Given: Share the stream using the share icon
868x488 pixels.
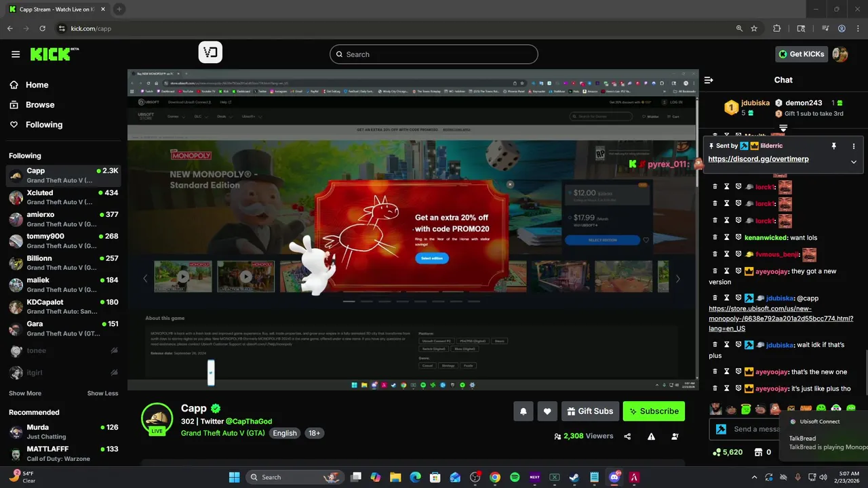Looking at the screenshot, I should pos(627,436).
